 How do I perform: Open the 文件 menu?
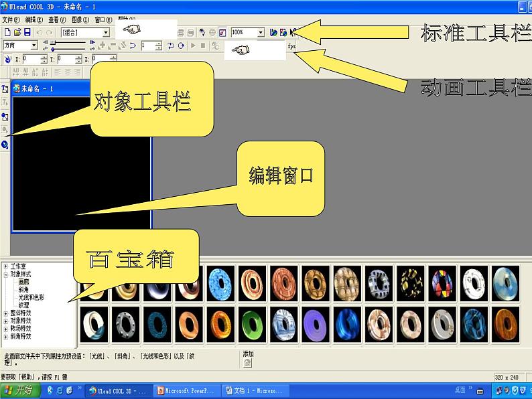point(11,20)
